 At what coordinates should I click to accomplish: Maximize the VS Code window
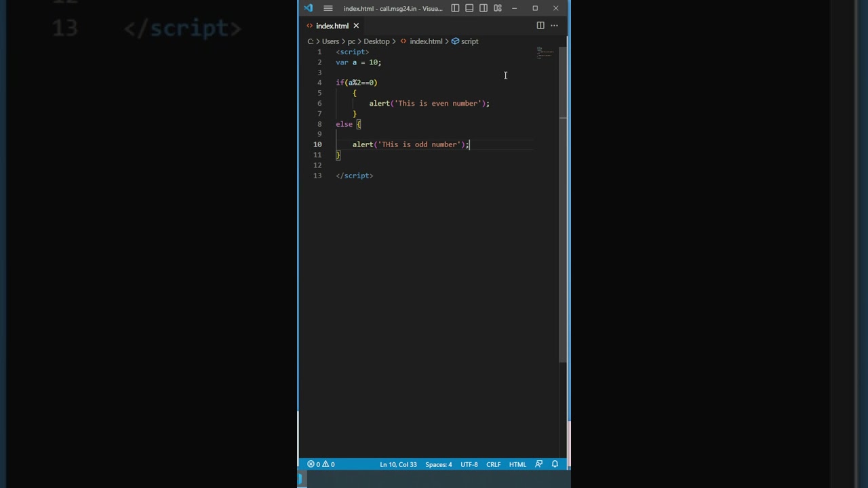click(535, 8)
